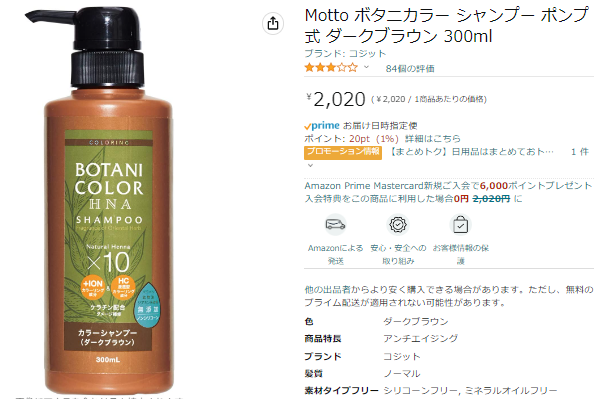Expand the rating breakdown chevron next to stars
Screen dimensions: 594x399
tap(366, 67)
